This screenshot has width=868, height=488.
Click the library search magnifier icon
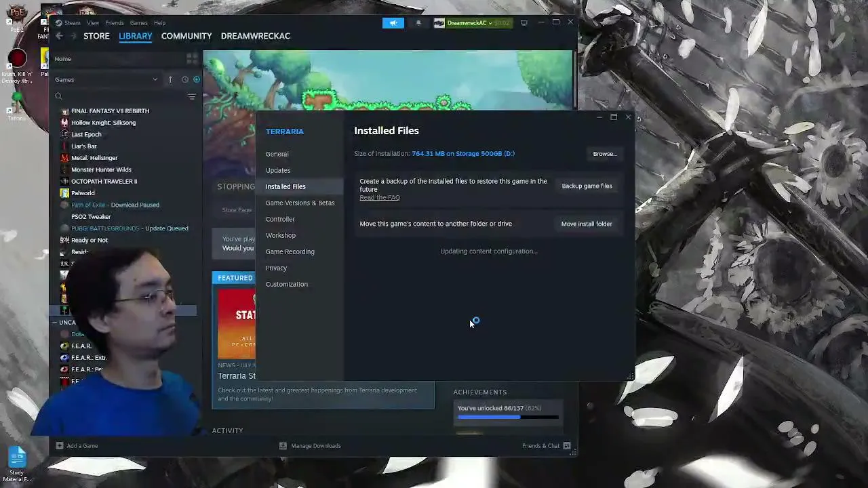58,97
